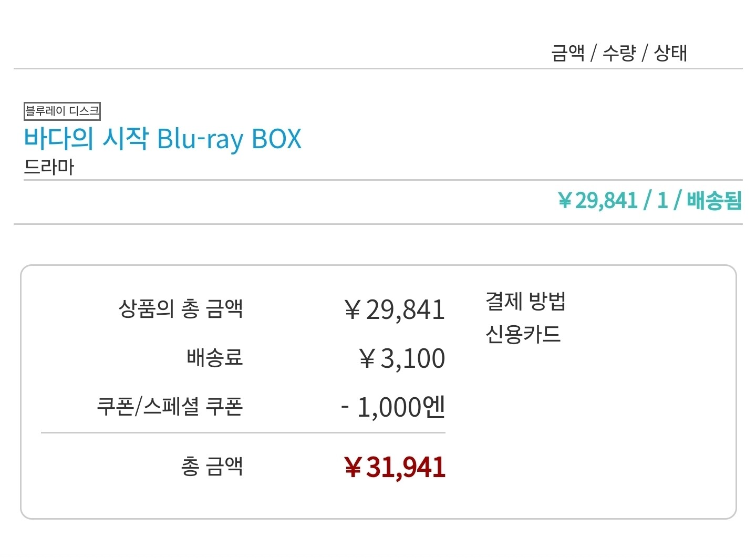Click the 결제 방법 payment method heading
This screenshot has width=756, height=558.
tap(525, 301)
